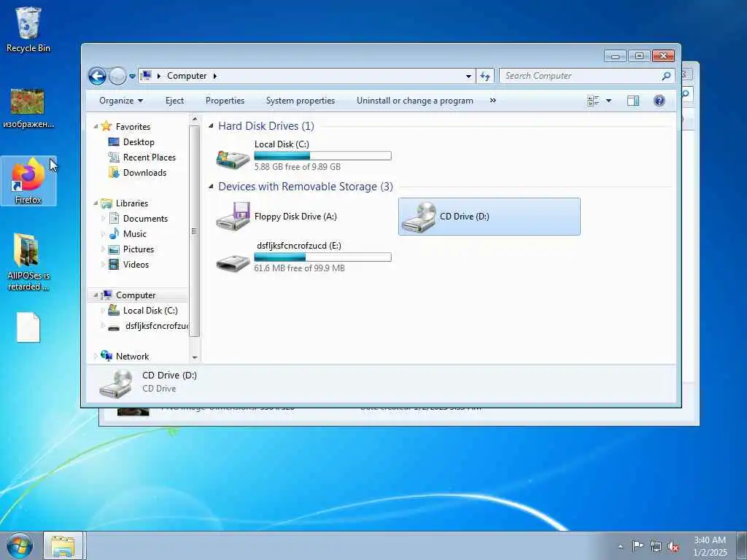Open System properties

300,101
